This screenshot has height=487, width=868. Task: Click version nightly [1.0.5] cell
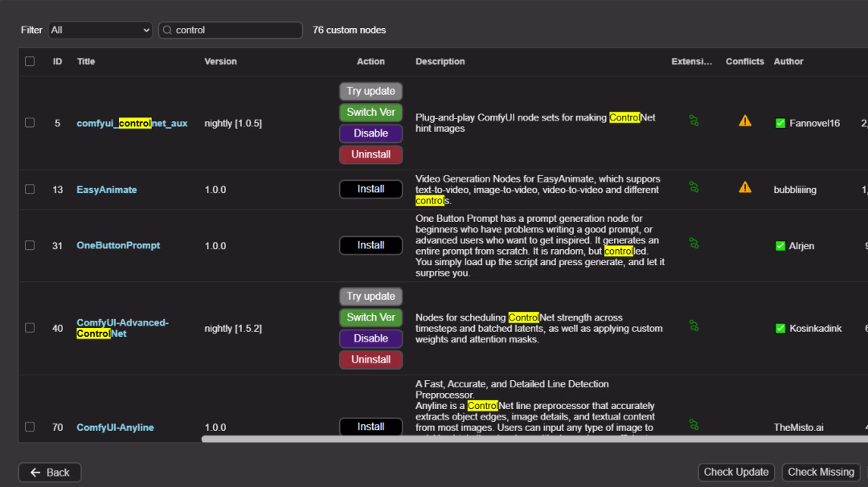[x=233, y=123]
